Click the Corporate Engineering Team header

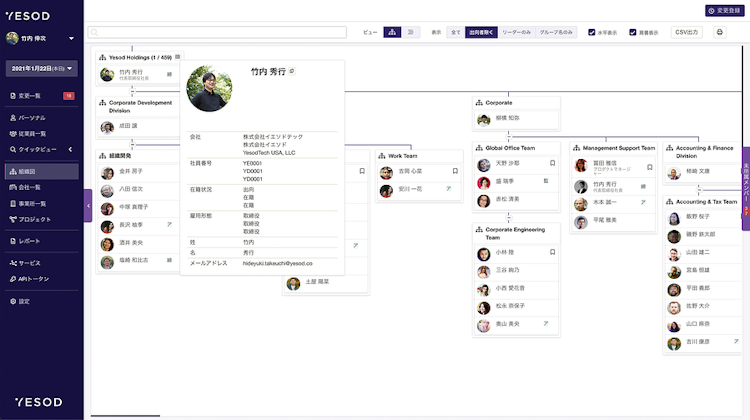[x=516, y=233]
